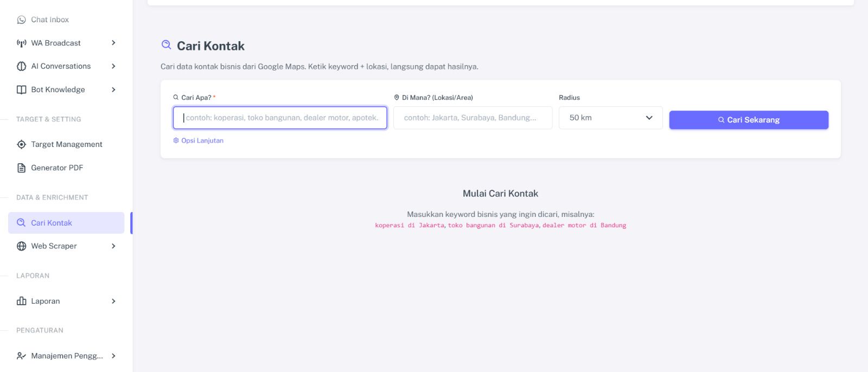Screen dimensions: 868x372
Task: Click the Laporan bar chart icon
Action: click(x=21, y=301)
